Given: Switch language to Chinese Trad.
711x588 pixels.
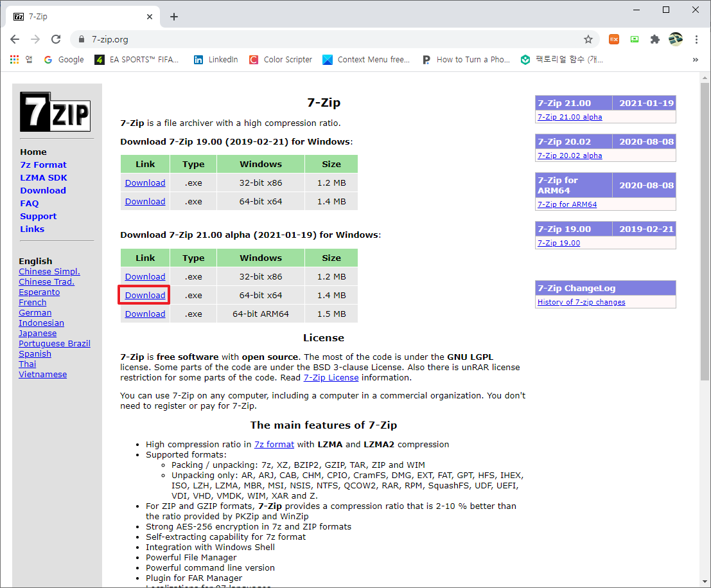Looking at the screenshot, I should pos(47,281).
